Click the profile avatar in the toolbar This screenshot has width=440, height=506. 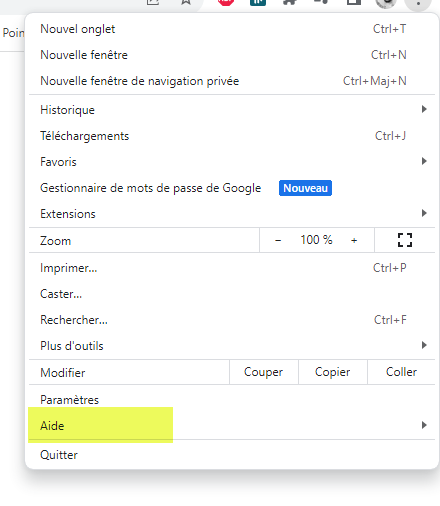tap(386, 3)
